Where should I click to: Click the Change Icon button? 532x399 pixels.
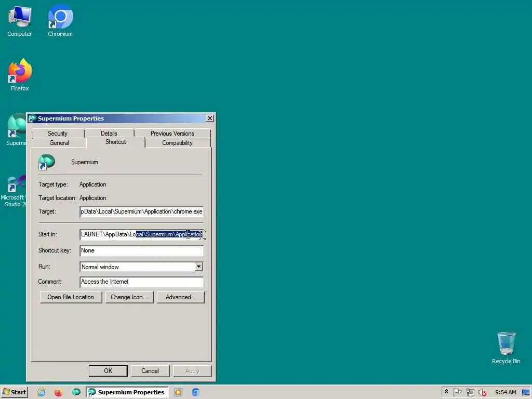129,297
